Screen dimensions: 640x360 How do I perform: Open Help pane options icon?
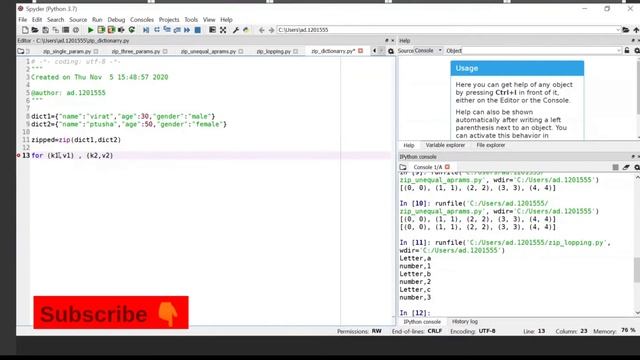[637, 51]
